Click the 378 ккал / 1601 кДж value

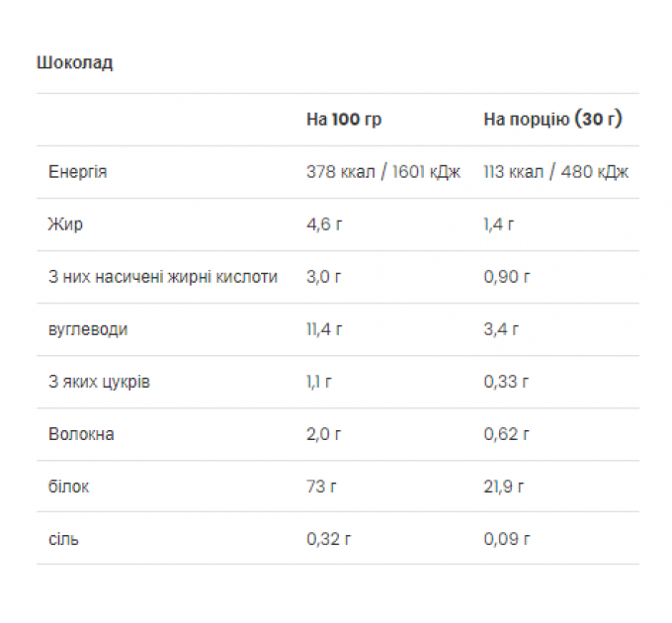(383, 172)
